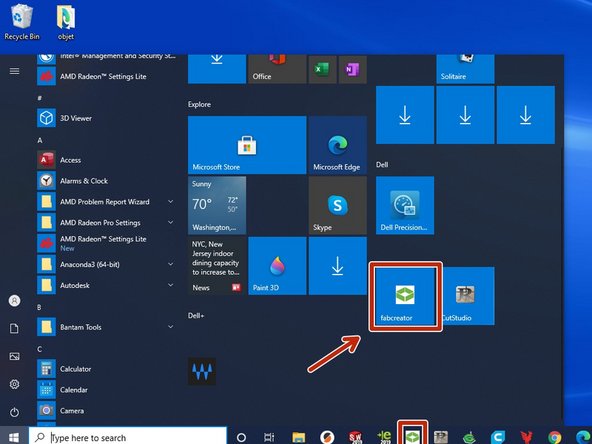This screenshot has width=592, height=444.
Task: Click the Power button in Start sidebar
Action: point(14,412)
